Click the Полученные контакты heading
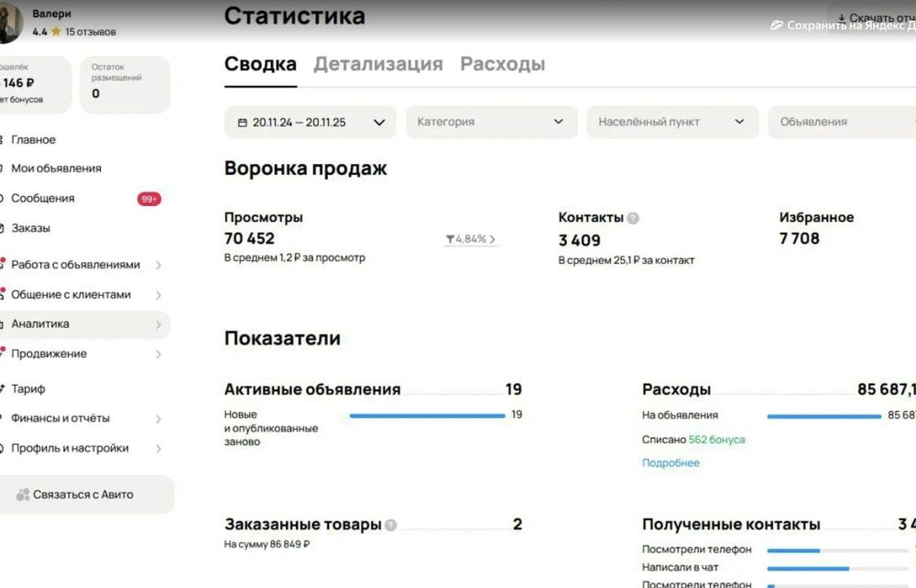Image resolution: width=916 pixels, height=588 pixels. pos(731,525)
